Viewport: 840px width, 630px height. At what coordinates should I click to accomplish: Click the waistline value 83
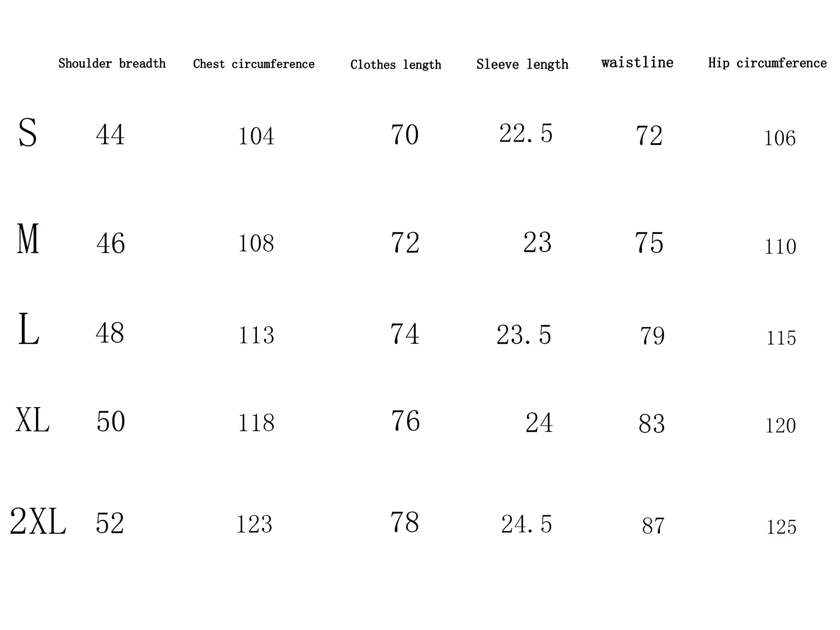point(651,424)
